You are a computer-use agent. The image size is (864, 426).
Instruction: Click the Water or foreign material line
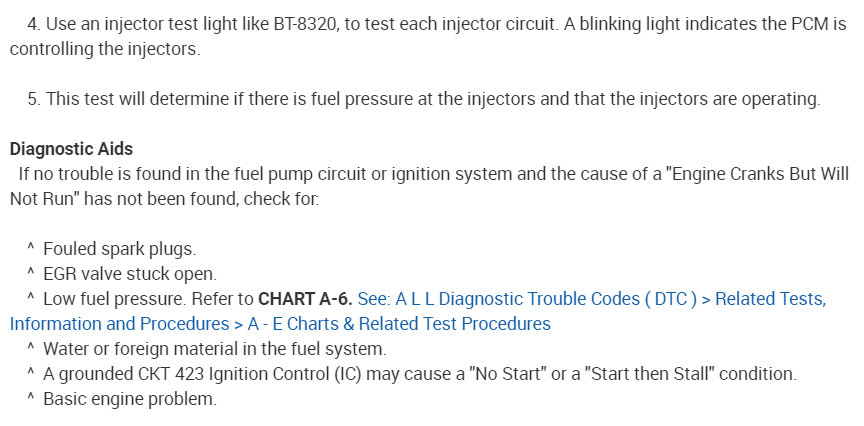214,349
